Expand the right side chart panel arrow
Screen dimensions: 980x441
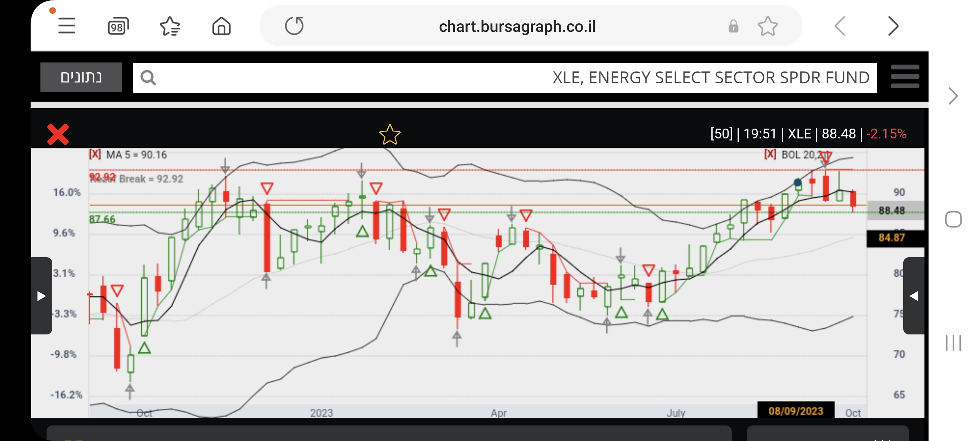914,296
